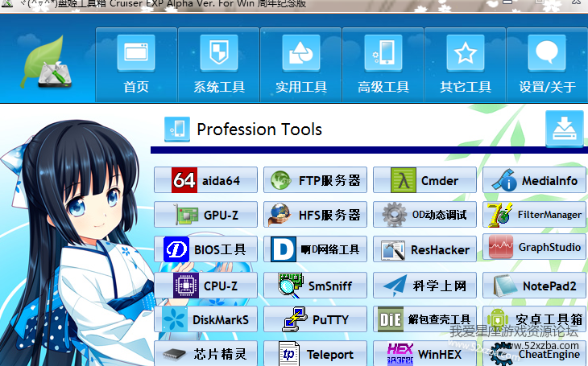Open the 设置/关于 tab
This screenshot has height=366, width=588.
pos(547,64)
